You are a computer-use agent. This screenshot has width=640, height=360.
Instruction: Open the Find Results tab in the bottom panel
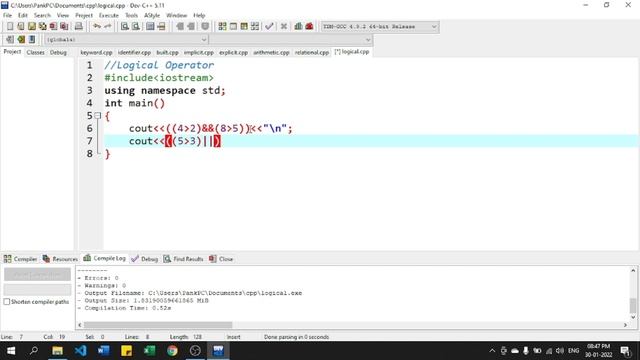click(183, 259)
